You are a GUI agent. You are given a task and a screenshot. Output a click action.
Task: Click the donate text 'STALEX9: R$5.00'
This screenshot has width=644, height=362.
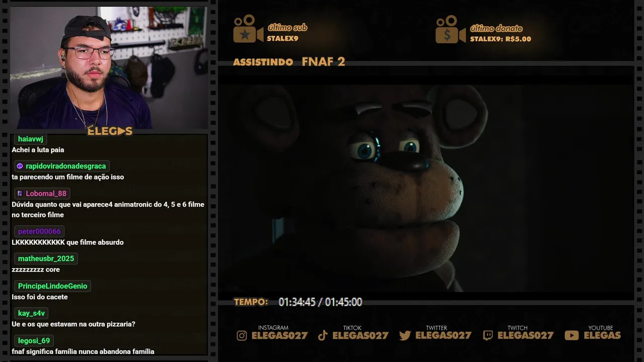501,39
